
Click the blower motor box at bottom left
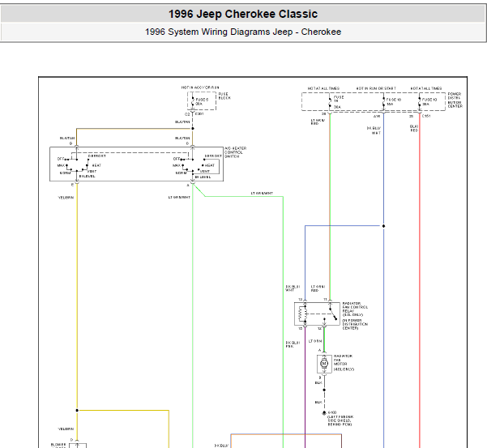click(78, 446)
